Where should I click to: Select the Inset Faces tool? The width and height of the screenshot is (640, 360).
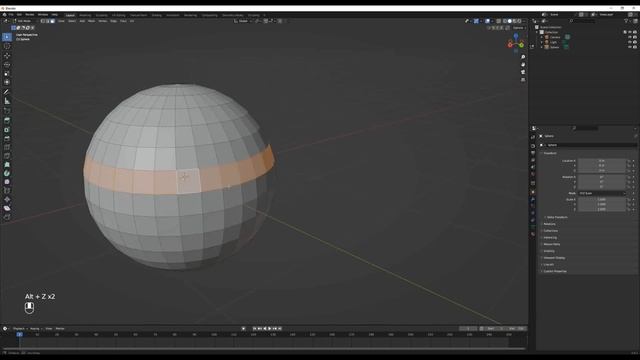point(7,130)
